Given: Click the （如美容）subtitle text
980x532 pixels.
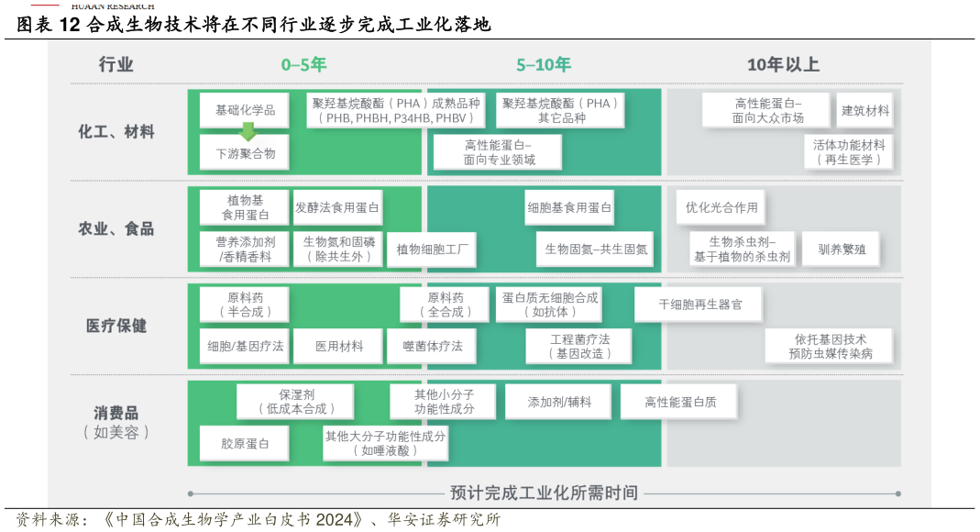Looking at the screenshot, I should [116, 432].
